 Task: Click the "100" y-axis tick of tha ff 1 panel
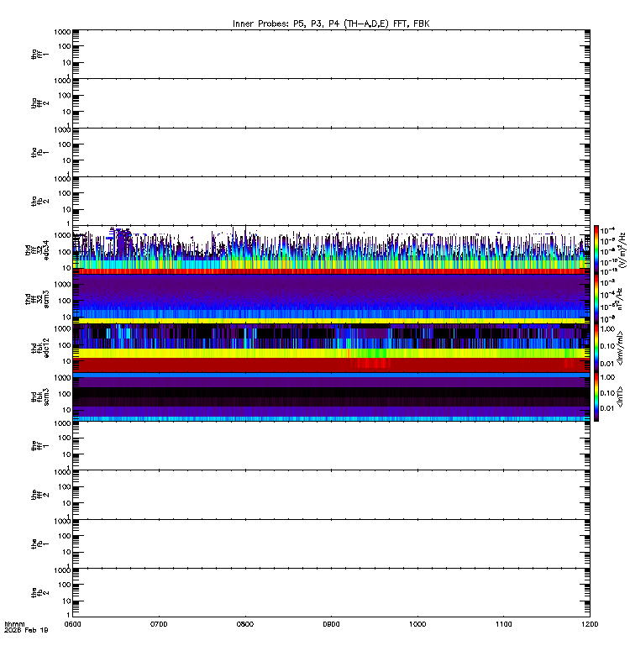point(65,46)
